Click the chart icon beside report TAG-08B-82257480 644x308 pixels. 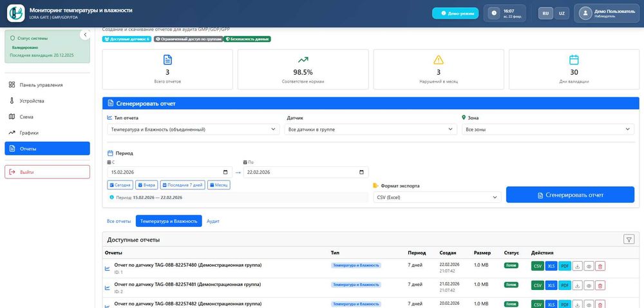pyautogui.click(x=108, y=269)
